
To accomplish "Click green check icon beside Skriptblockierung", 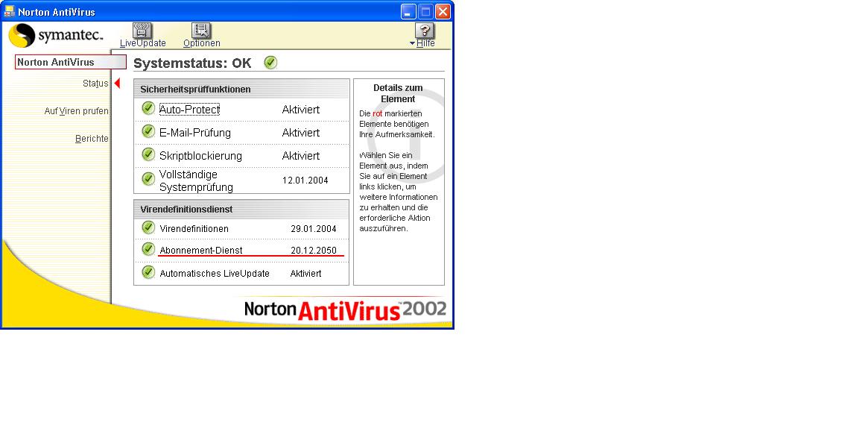I will [x=148, y=154].
